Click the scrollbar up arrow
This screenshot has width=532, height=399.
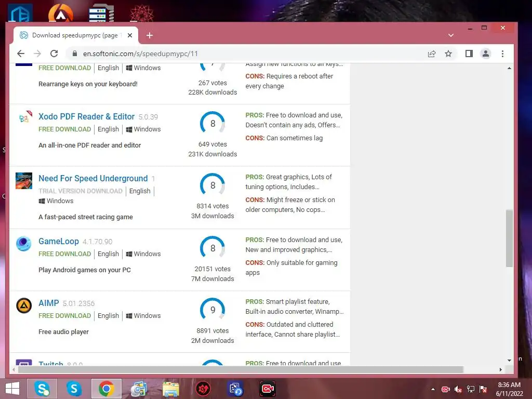[509, 68]
